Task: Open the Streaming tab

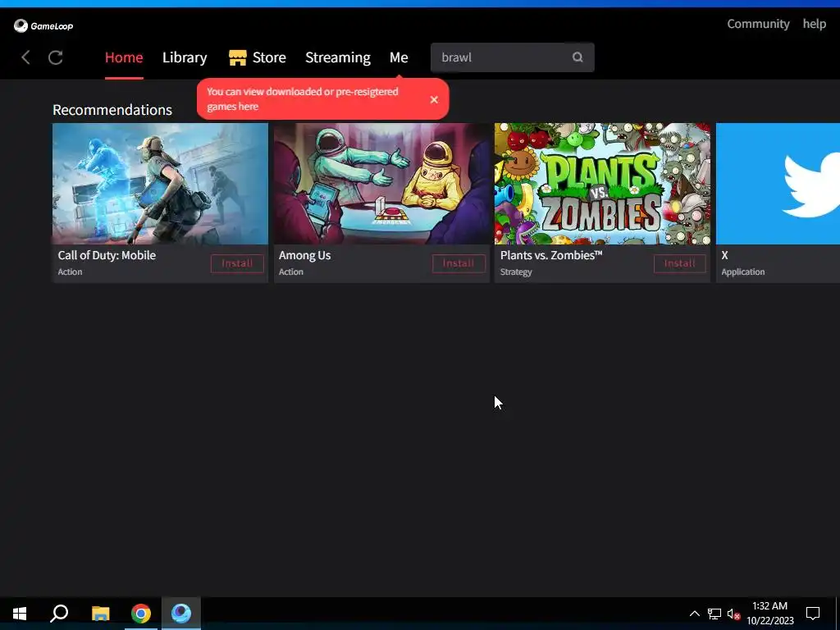Action: [337, 57]
